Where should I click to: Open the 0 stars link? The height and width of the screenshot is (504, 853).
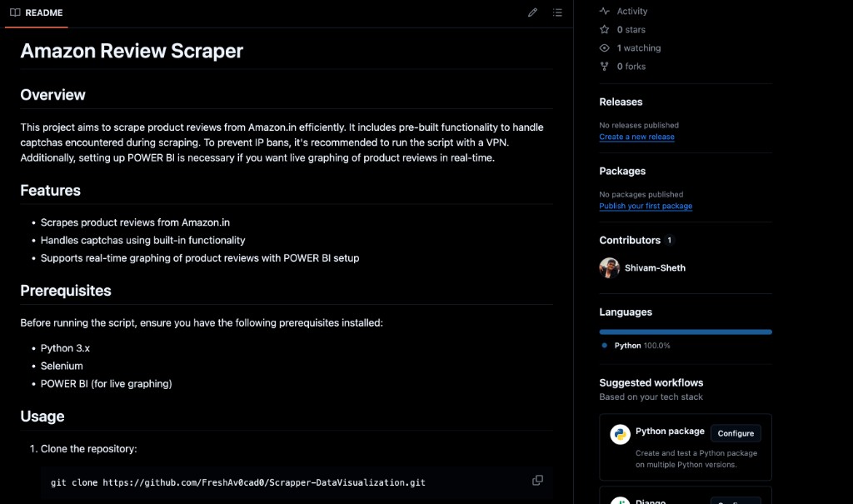631,29
